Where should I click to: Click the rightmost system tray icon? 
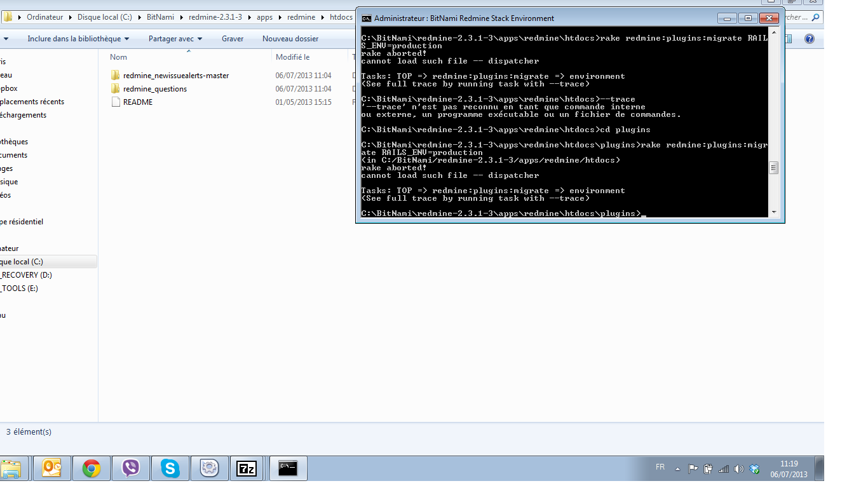[754, 469]
